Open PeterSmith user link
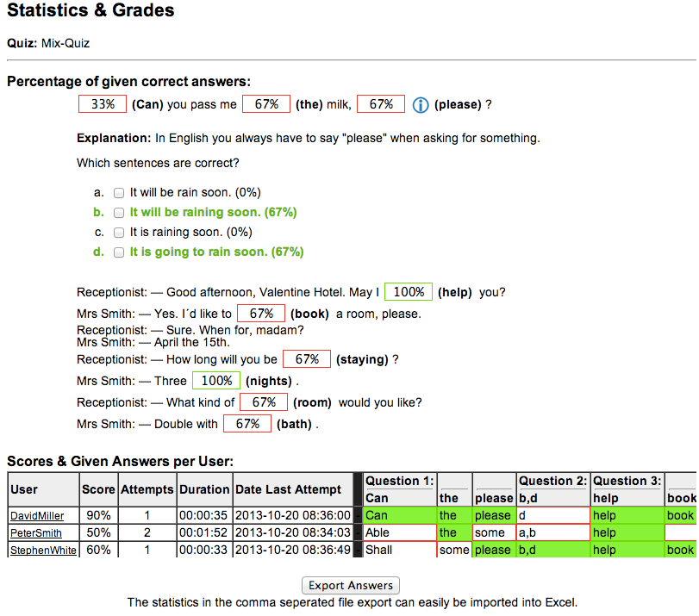 pos(36,533)
